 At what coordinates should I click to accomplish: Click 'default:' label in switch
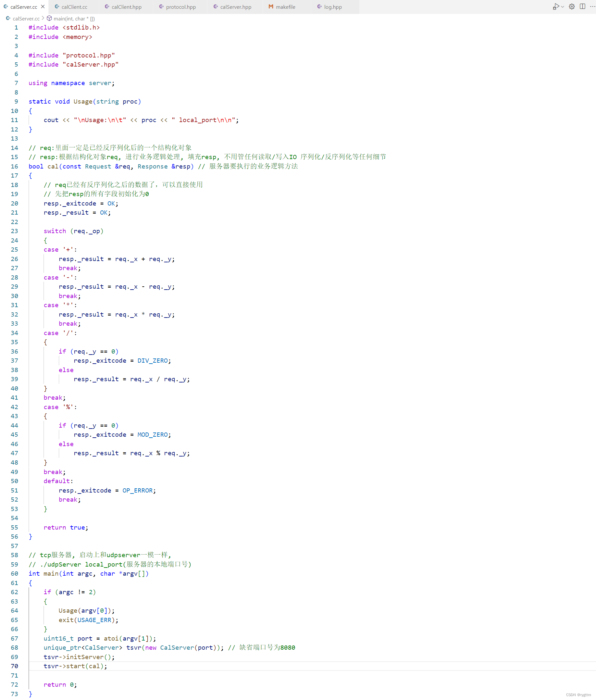(x=58, y=481)
